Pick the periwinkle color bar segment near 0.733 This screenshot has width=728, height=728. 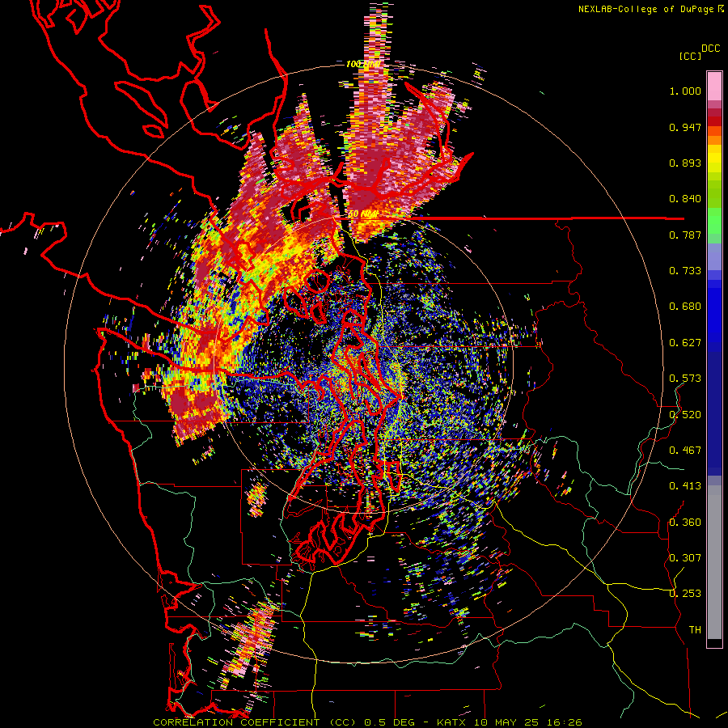tap(714, 256)
